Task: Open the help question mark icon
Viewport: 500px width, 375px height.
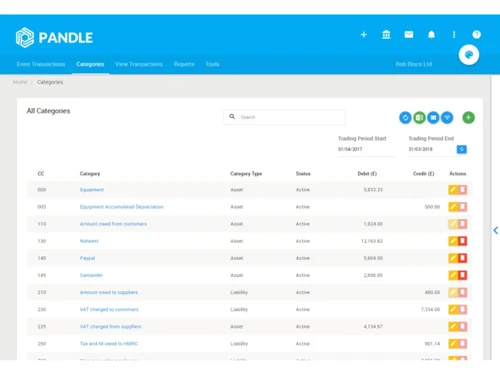Action: pyautogui.click(x=477, y=35)
